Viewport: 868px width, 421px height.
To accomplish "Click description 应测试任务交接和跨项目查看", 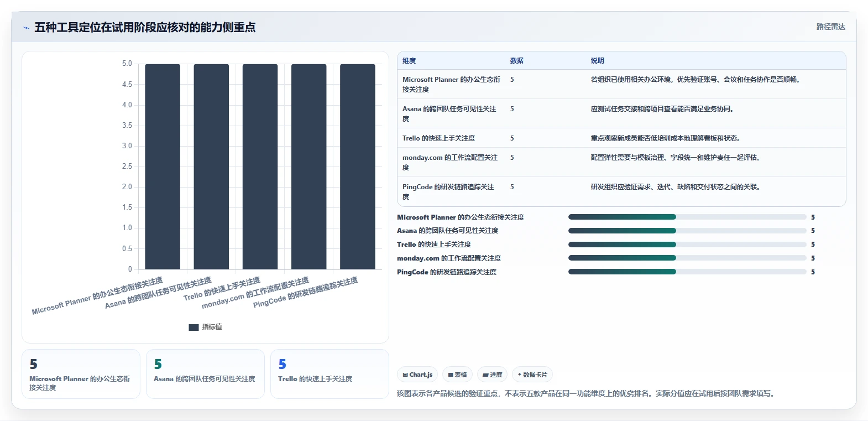I will [662, 109].
